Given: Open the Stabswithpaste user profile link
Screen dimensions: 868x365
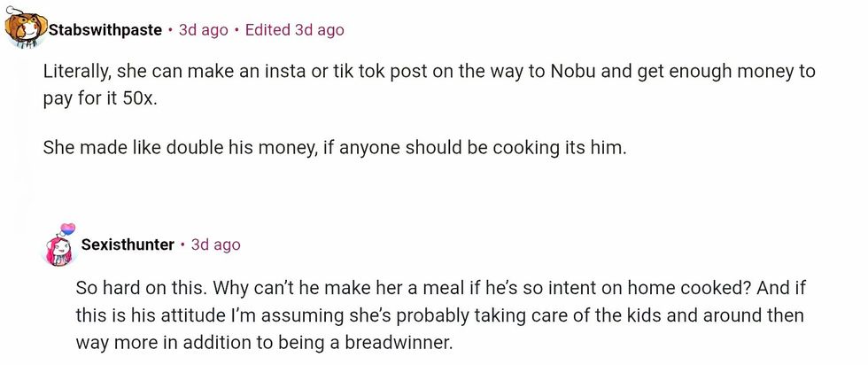Looking at the screenshot, I should coord(106,30).
